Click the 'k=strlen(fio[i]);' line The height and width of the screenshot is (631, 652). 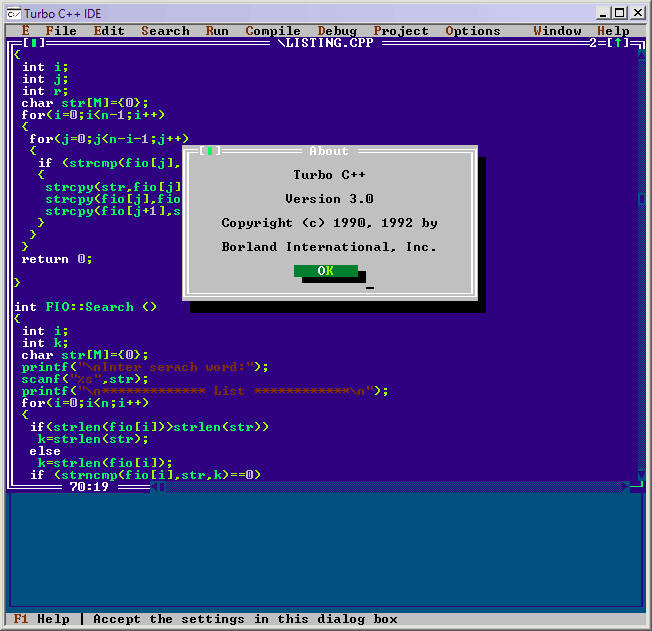coord(105,463)
